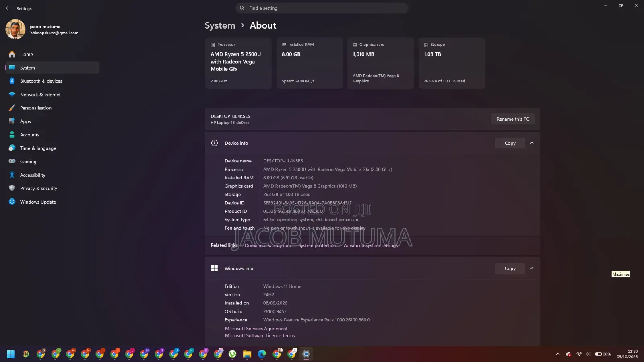Open Microsoft Software Licence Terms link
This screenshot has width=644, height=362.
pos(260,335)
